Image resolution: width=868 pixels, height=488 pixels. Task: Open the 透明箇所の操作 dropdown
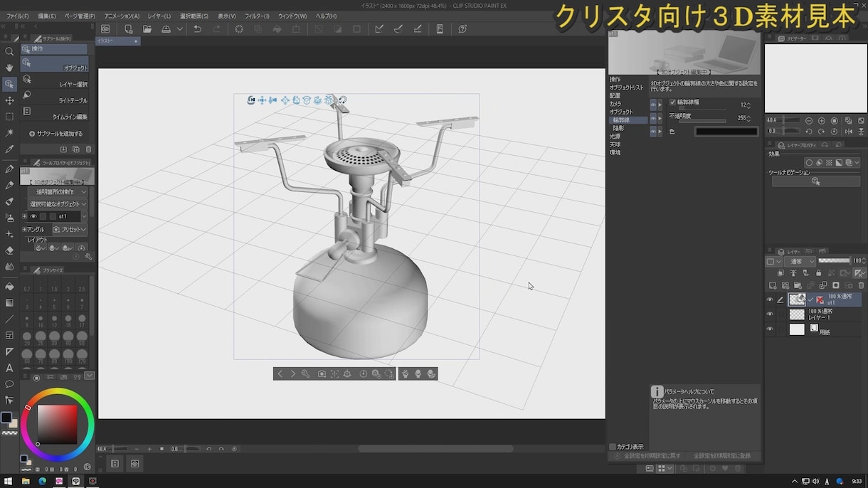tap(58, 192)
